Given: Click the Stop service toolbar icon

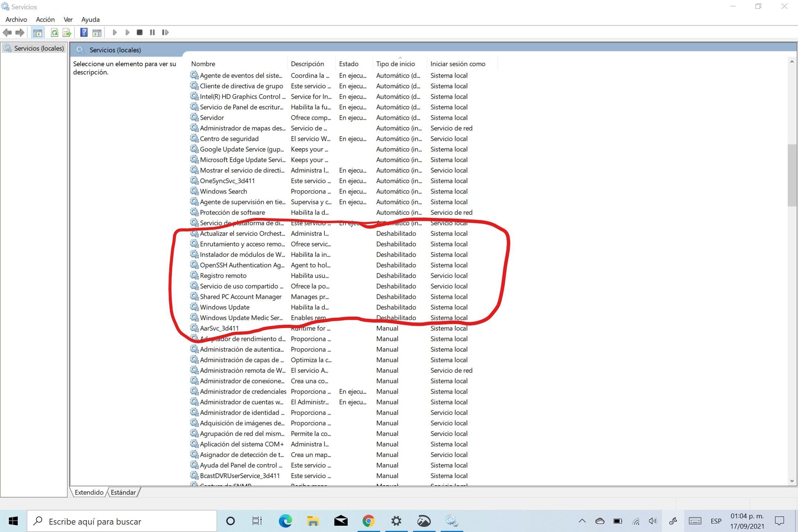Looking at the screenshot, I should click(140, 33).
